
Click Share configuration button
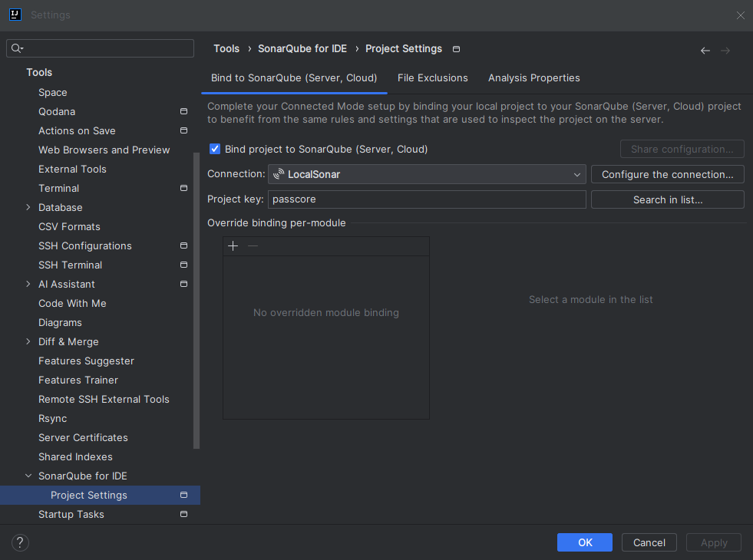click(x=682, y=150)
